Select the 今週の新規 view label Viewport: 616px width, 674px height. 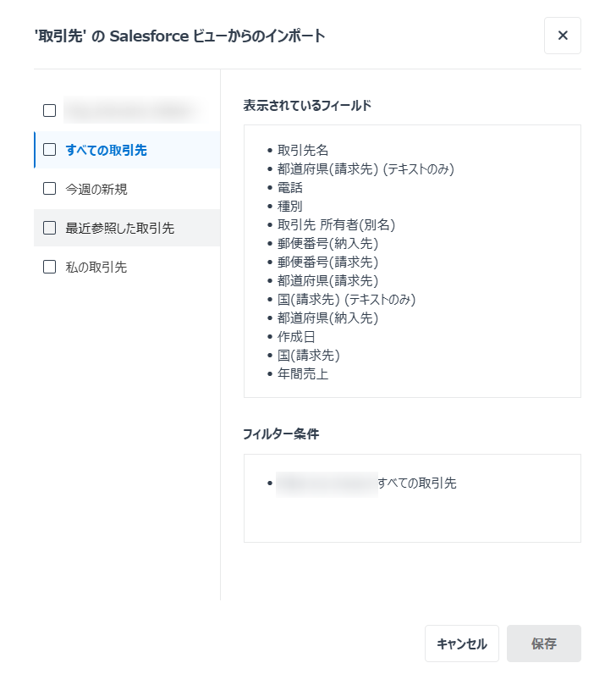click(x=96, y=189)
